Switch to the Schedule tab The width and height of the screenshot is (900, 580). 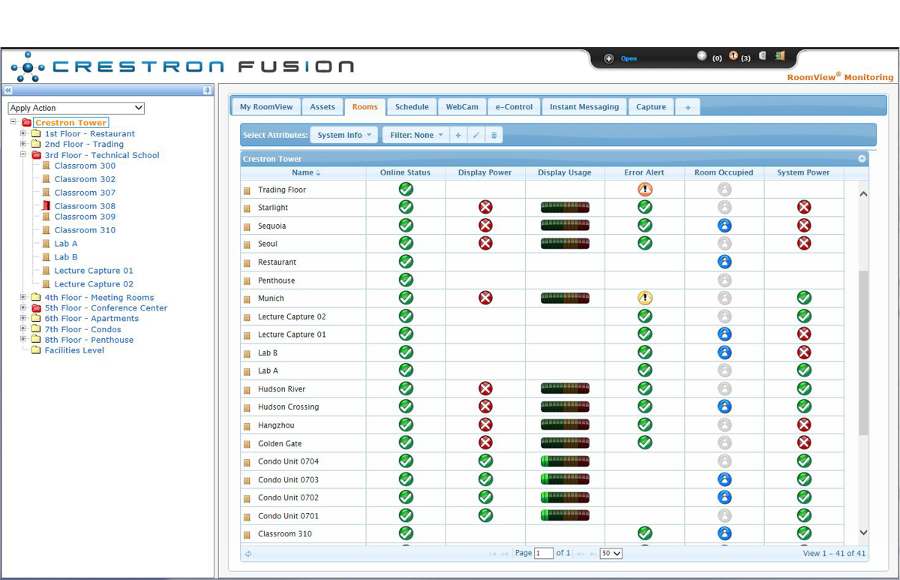click(x=412, y=107)
